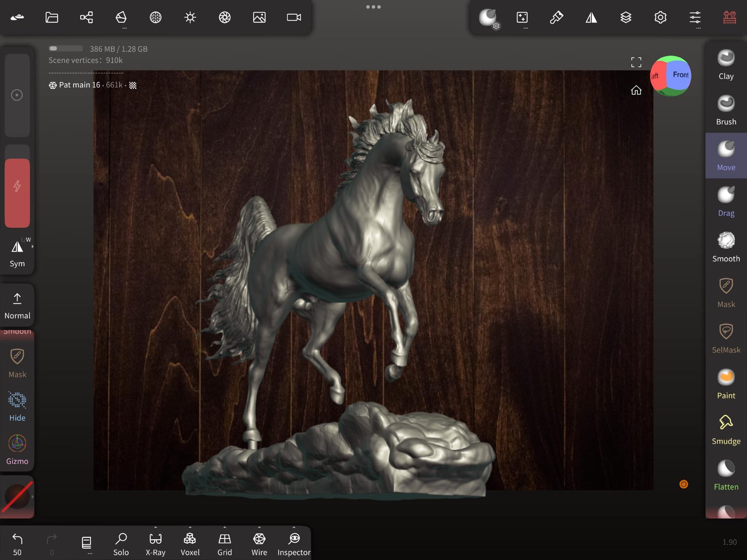Screen dimensions: 747x560
Task: Open the camera settings icon
Action: 294,17
